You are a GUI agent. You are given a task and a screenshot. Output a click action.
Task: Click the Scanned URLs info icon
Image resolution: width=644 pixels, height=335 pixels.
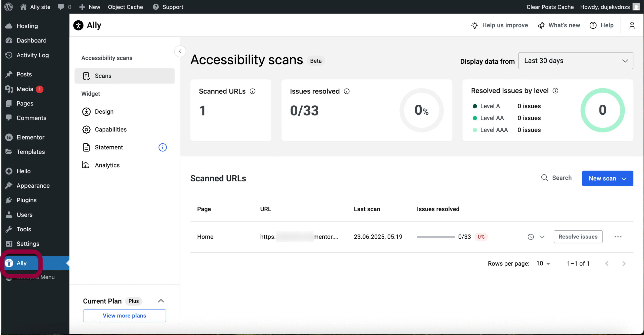(x=253, y=91)
